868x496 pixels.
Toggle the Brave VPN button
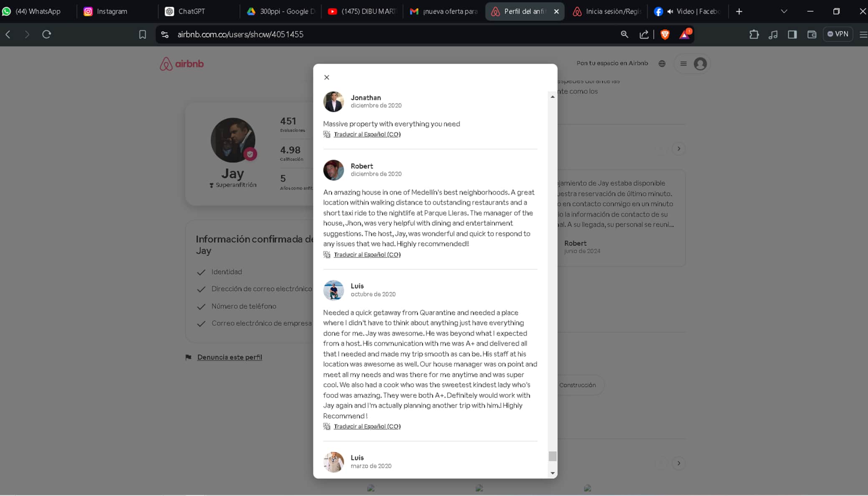click(x=838, y=34)
